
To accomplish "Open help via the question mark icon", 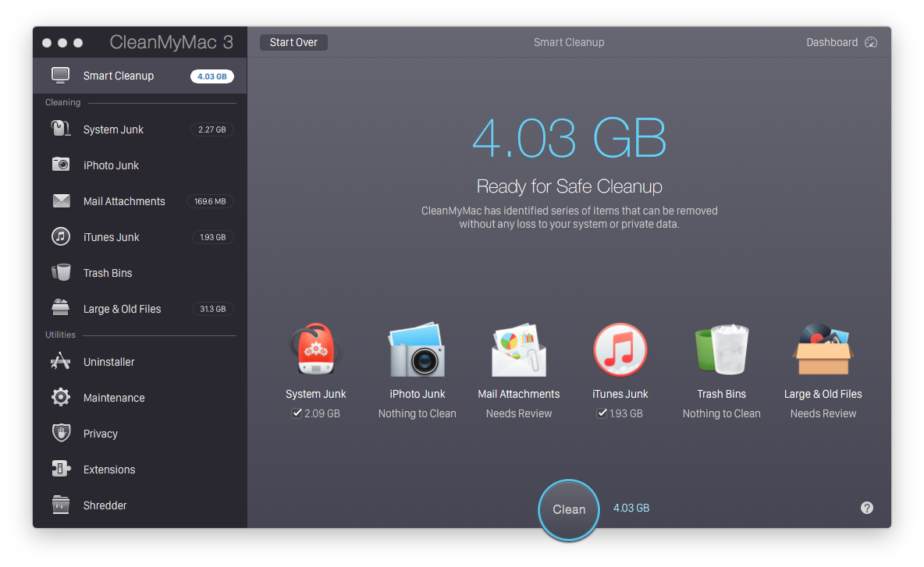I will point(867,508).
